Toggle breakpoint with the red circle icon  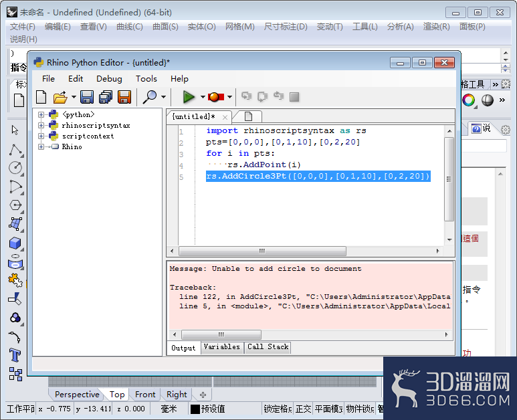tap(216, 97)
